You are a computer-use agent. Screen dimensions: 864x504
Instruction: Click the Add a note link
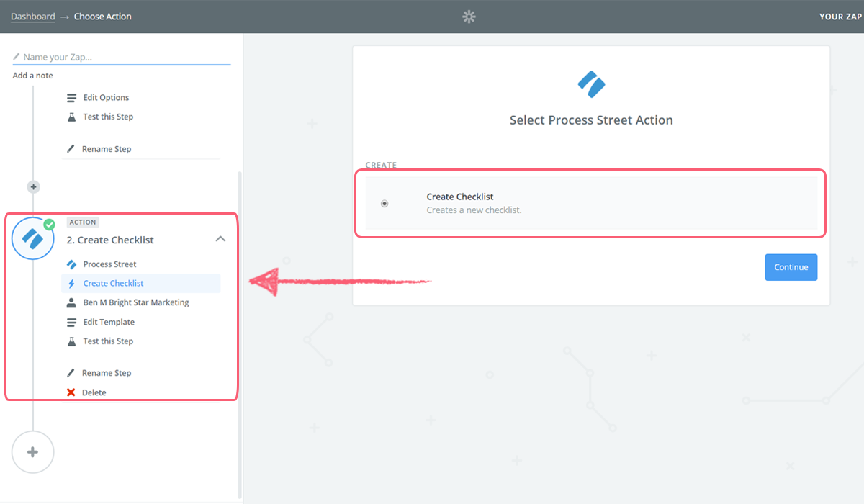(x=32, y=76)
